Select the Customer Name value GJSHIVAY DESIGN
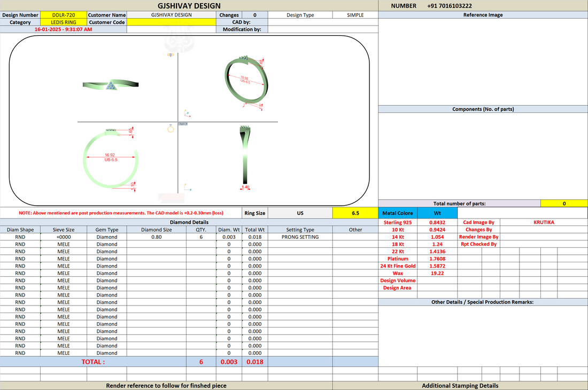 pos(172,15)
